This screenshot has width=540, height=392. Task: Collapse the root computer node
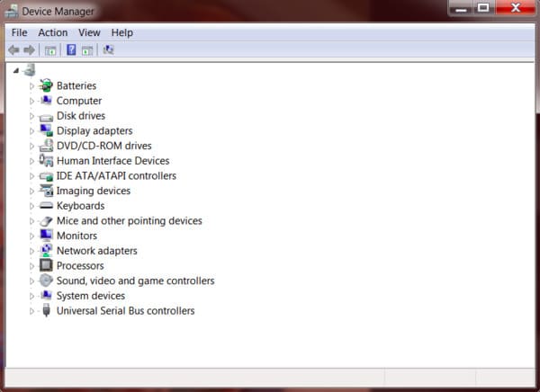(x=15, y=70)
